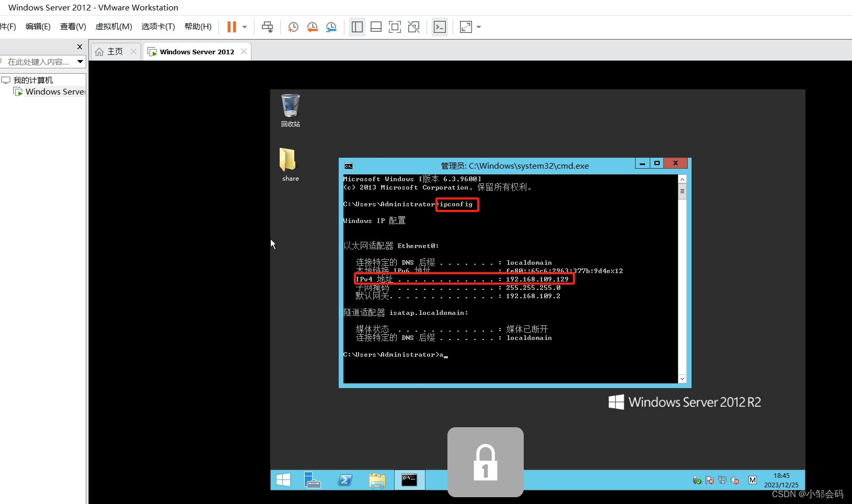Open the 查看(V) menu
This screenshot has width=852, height=504.
[73, 27]
